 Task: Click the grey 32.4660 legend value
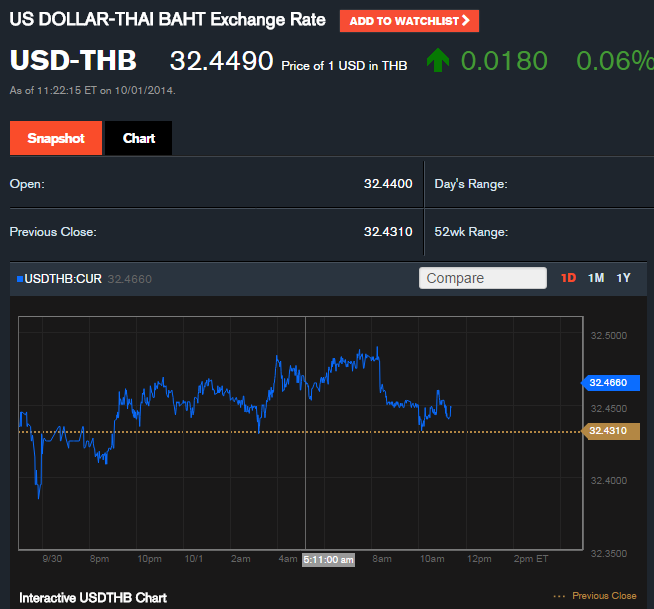point(130,279)
